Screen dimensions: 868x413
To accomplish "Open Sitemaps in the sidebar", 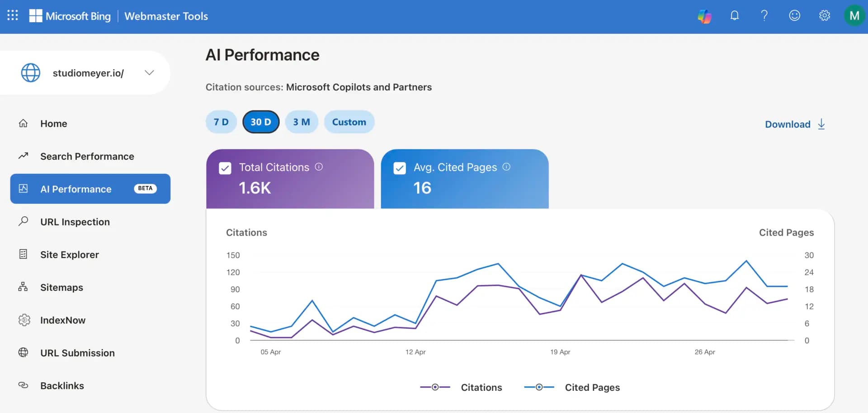I will click(90, 287).
